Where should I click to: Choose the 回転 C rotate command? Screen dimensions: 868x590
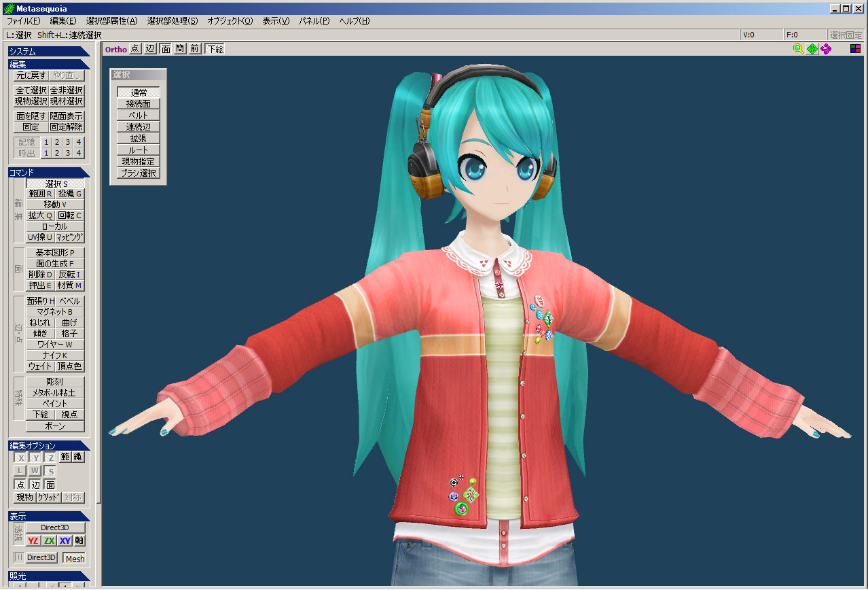pos(70,215)
